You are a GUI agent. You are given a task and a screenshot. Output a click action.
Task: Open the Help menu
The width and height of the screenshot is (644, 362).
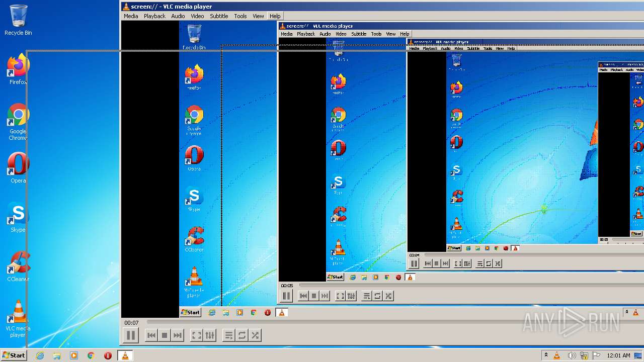tap(275, 16)
